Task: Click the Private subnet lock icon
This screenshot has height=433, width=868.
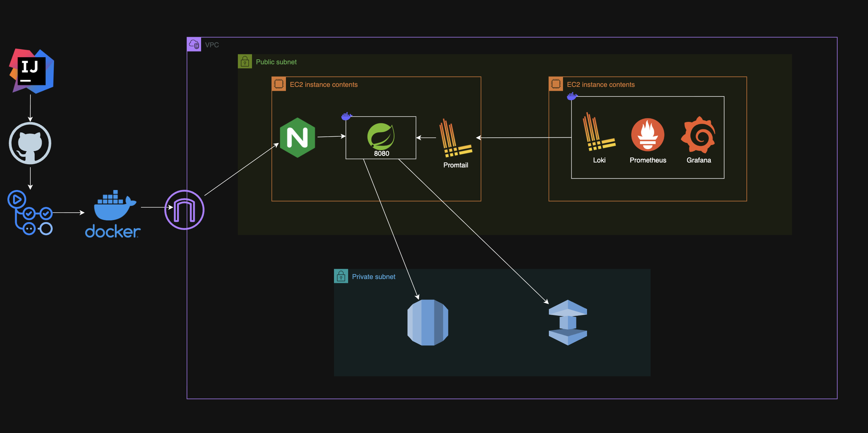Action: 341,276
